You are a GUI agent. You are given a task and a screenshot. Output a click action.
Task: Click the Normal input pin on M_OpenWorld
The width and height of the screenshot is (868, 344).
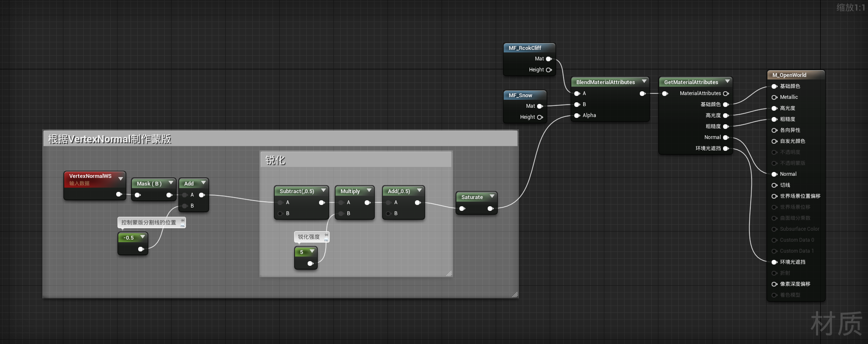pyautogui.click(x=774, y=175)
